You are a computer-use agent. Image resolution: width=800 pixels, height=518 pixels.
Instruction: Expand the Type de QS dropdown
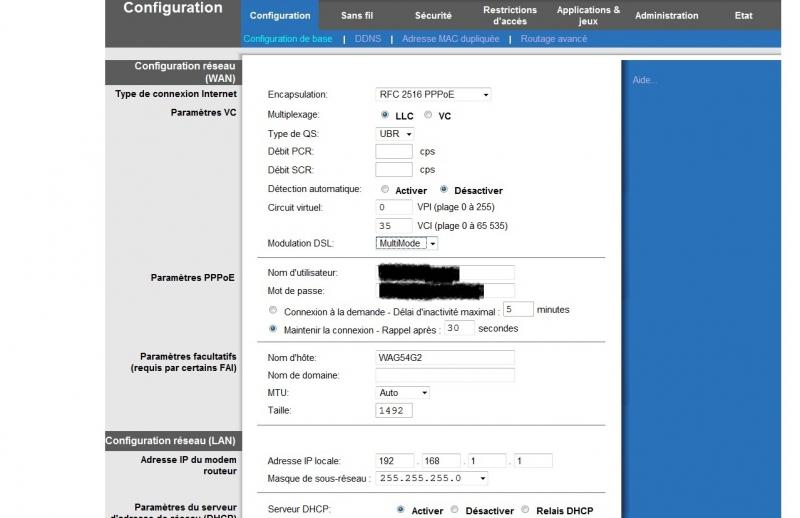pyautogui.click(x=395, y=133)
